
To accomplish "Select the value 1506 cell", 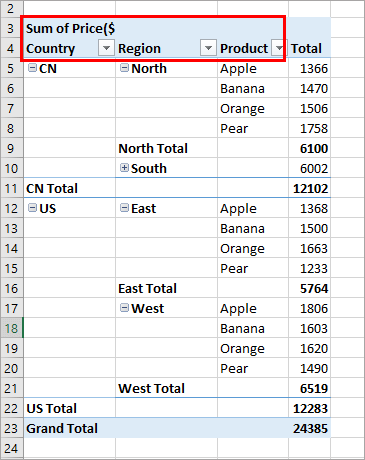I will point(309,108).
